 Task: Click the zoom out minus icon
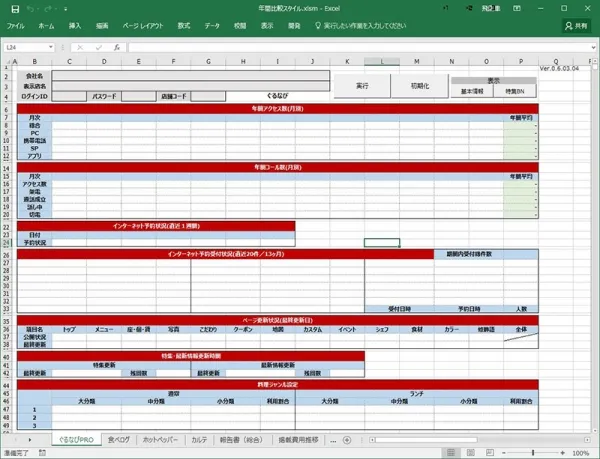(504, 453)
